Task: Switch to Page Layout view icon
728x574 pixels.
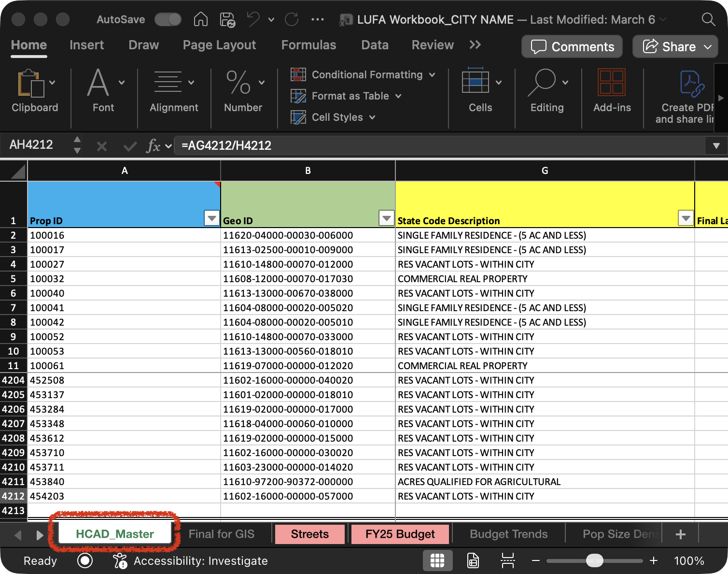Action: point(473,560)
